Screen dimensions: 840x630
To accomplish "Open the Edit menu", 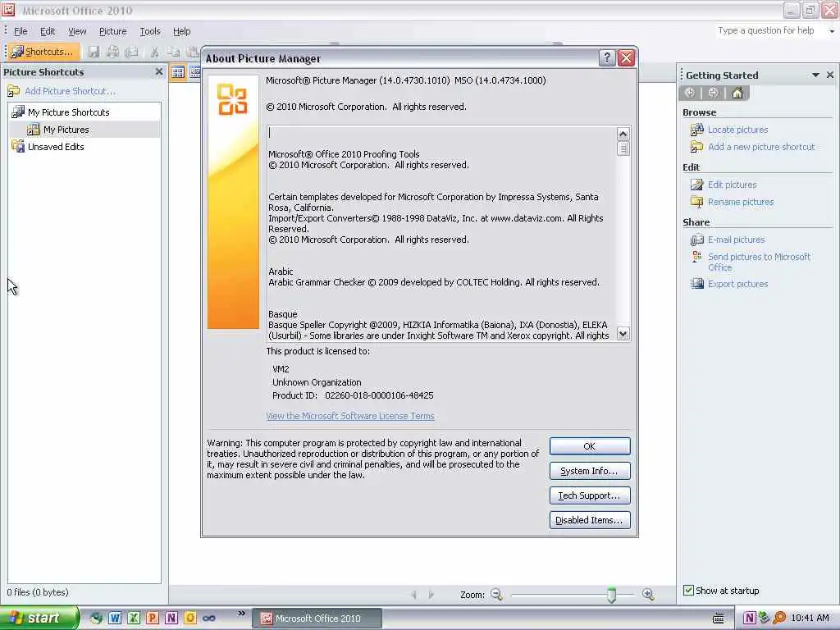I will [x=48, y=31].
